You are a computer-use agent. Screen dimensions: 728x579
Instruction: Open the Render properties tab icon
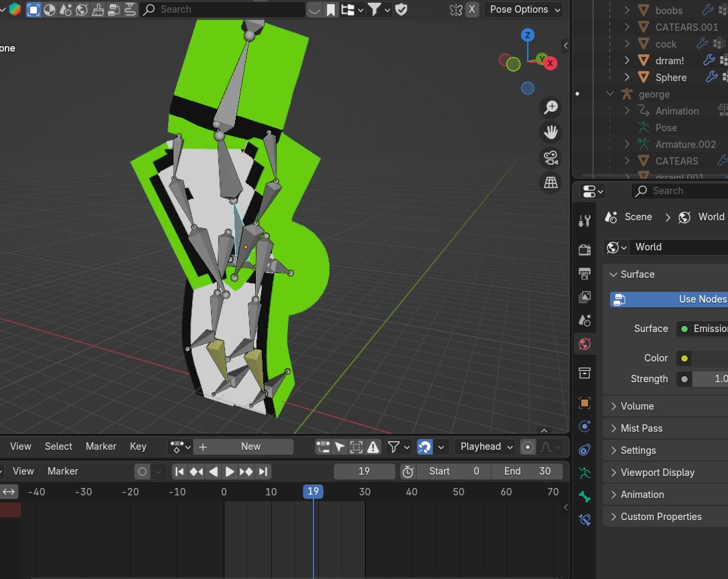(585, 250)
